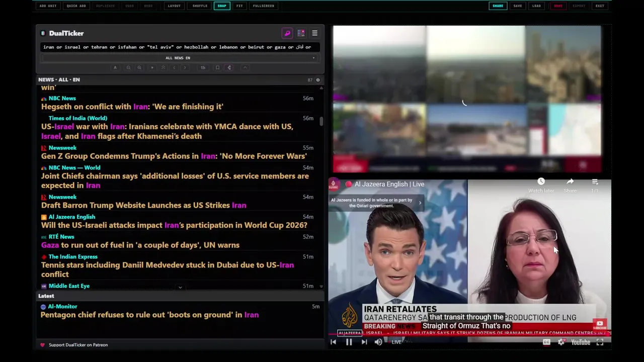Open 'Tennis stars including Daniil Medvedev' headline
644x362 pixels.
tap(168, 269)
